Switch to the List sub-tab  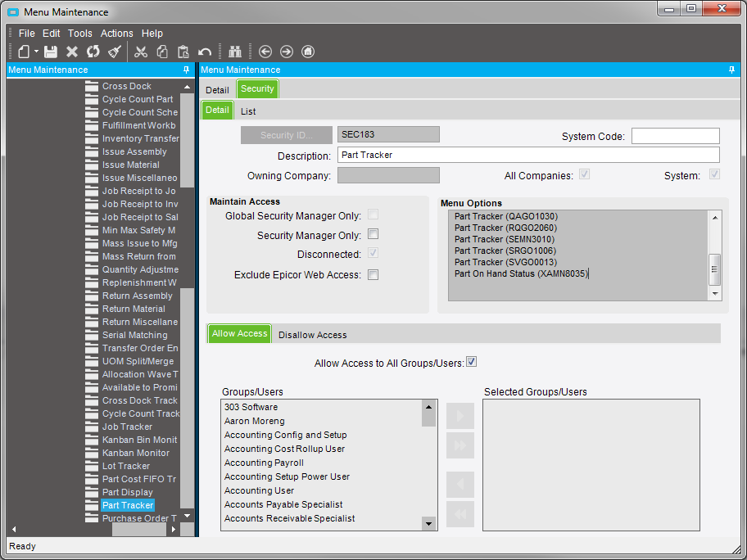[x=248, y=111]
